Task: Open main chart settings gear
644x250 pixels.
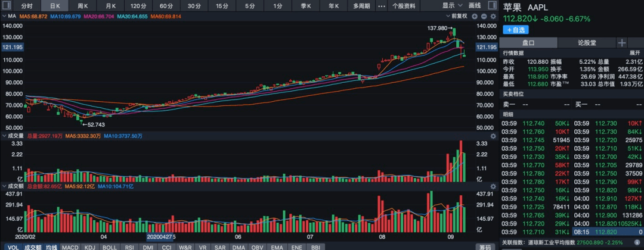Action: (493, 16)
